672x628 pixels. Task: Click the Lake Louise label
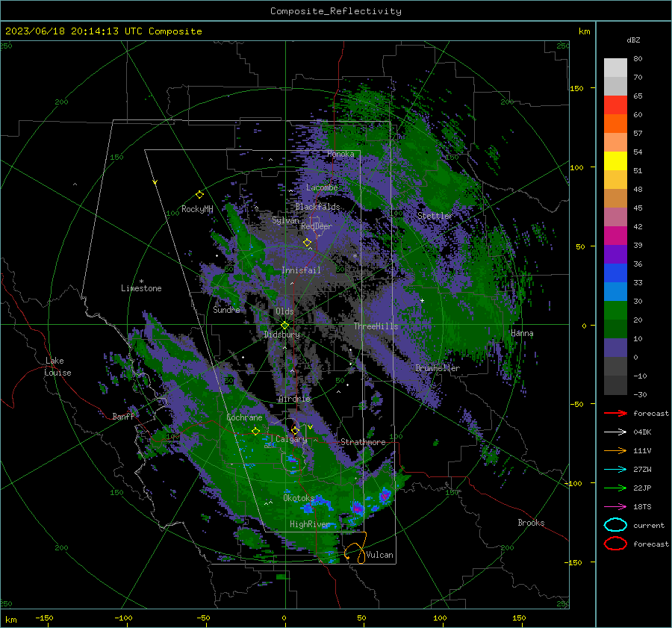(x=58, y=367)
